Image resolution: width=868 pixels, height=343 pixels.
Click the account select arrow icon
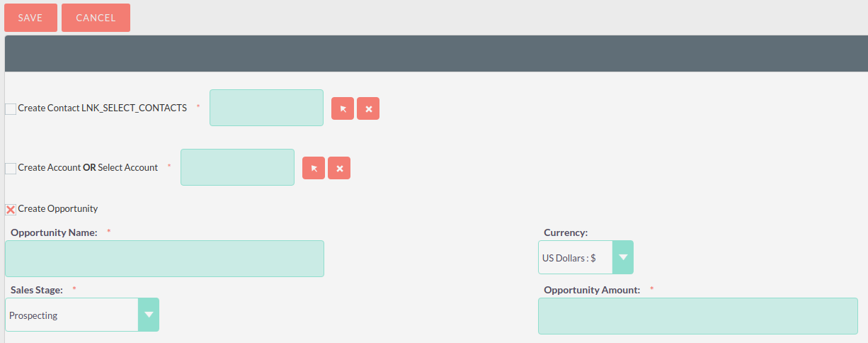click(314, 168)
